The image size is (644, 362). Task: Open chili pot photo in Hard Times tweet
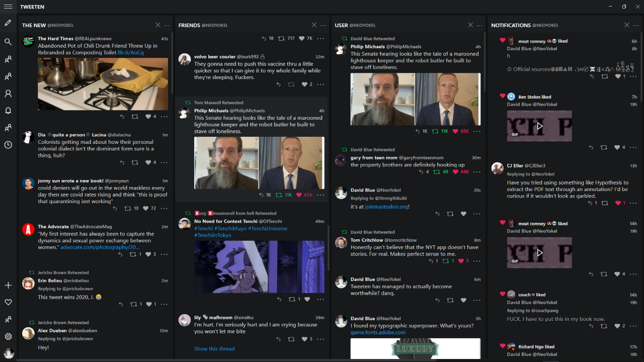[103, 84]
